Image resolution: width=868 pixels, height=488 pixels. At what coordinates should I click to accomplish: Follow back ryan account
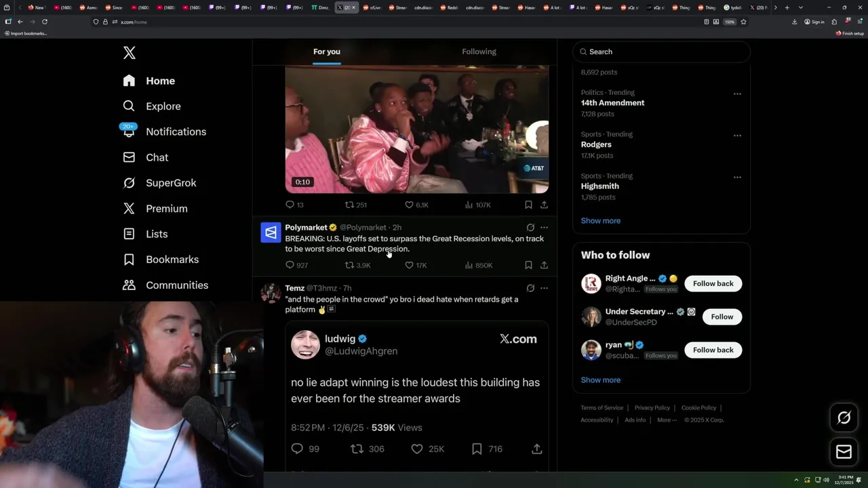coord(713,350)
